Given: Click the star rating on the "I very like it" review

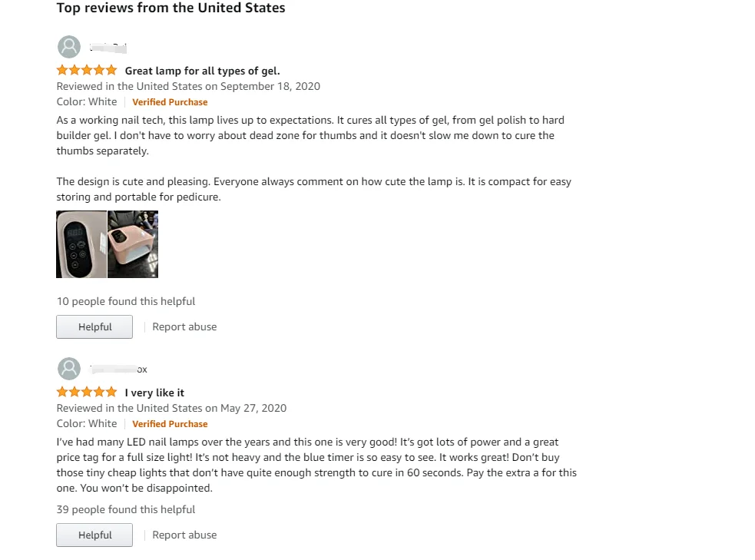Looking at the screenshot, I should pos(87,393).
